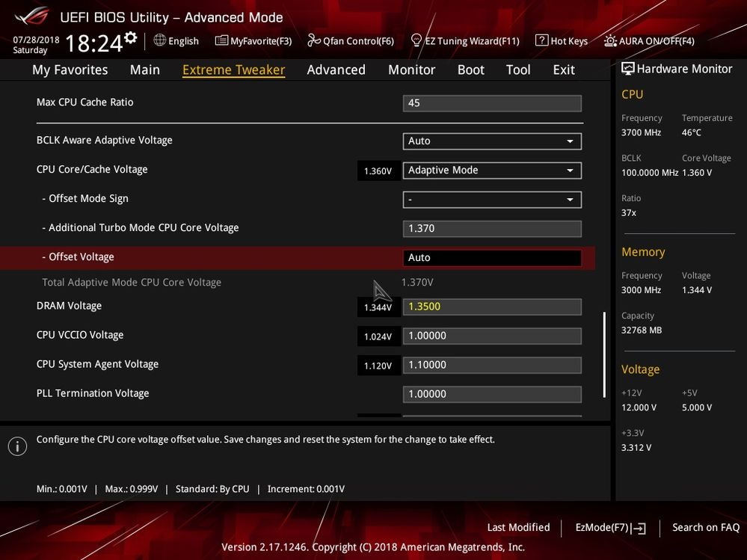The height and width of the screenshot is (560, 747).
Task: Expand BCLK Aware Adaptive Voltage dropdown
Action: pyautogui.click(x=492, y=141)
